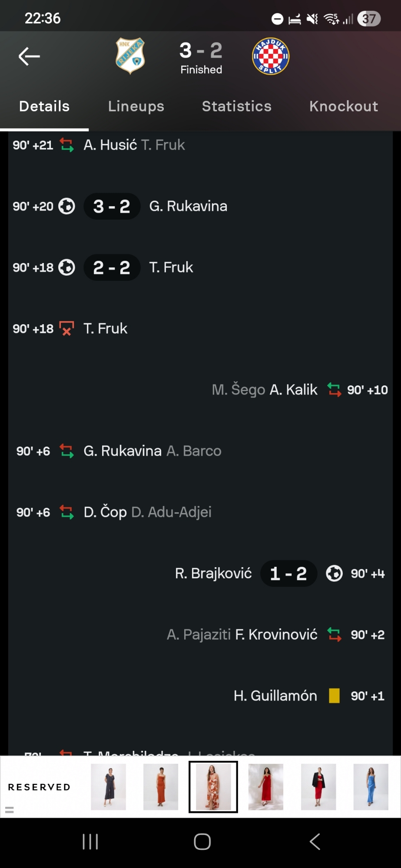Tap substitution icon for Šego and Kalik
This screenshot has height=868, width=401.
[334, 390]
